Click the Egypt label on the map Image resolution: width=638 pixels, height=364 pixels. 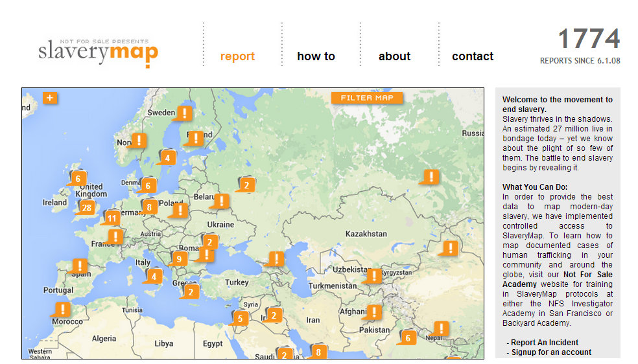213,344
